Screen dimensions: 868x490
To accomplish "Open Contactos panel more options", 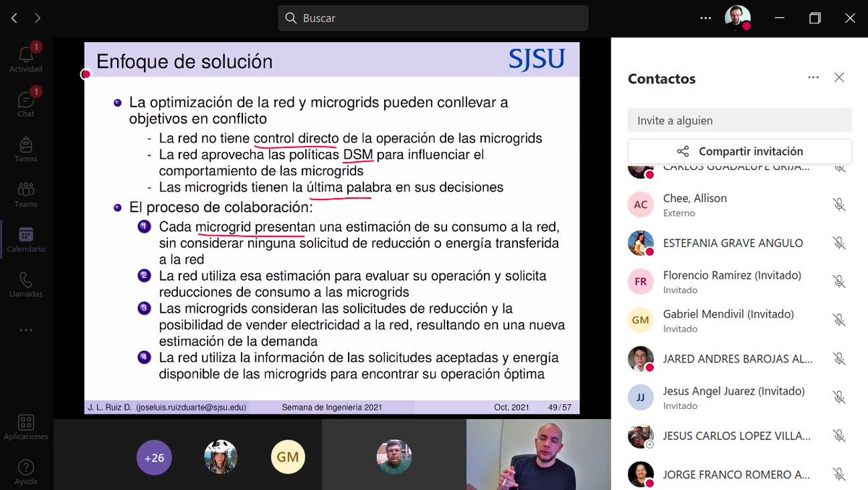I will point(814,77).
